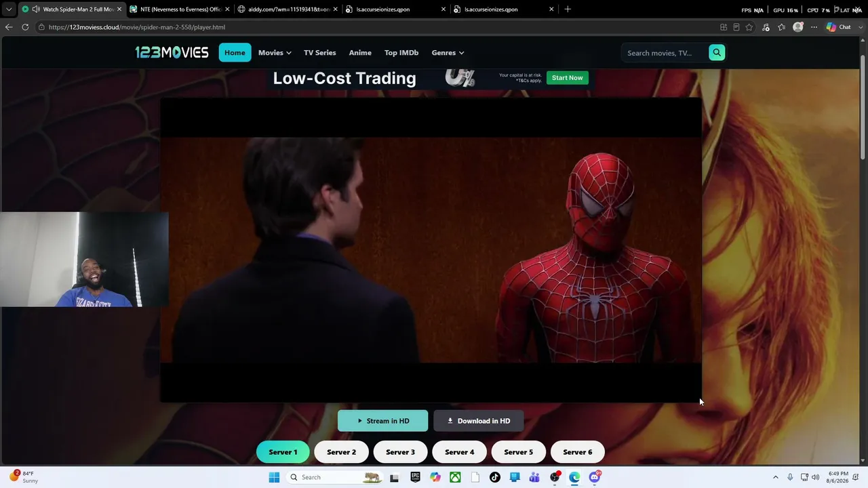Viewport: 868px width, 488px height.
Task: Open the Xbox app on the taskbar
Action: pos(455,477)
